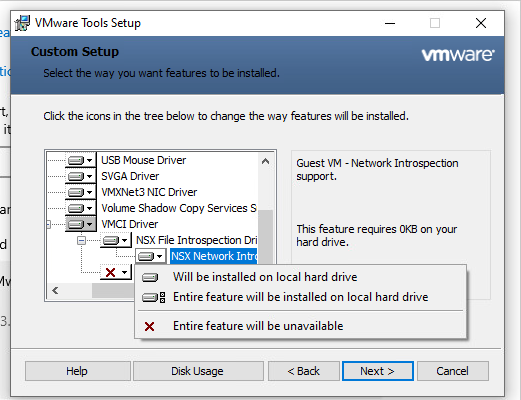Go back with the Back button
This screenshot has height=400, width=521.
pos(304,371)
